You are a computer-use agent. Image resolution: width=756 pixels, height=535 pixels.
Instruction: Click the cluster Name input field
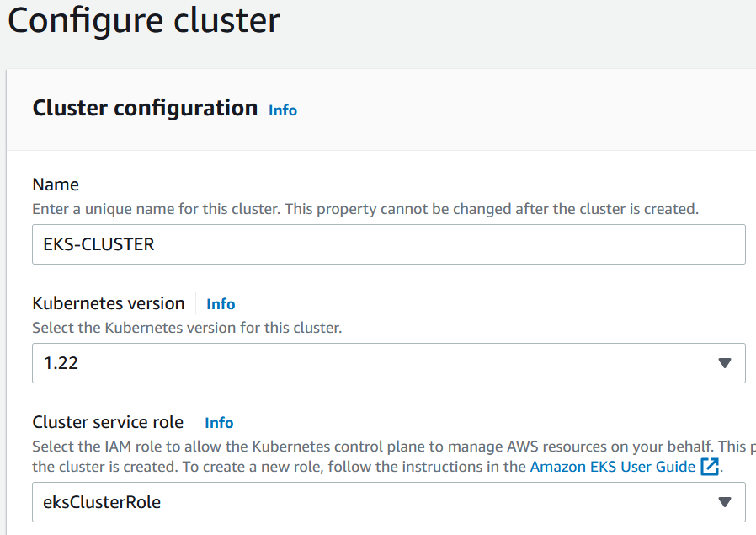click(x=389, y=244)
